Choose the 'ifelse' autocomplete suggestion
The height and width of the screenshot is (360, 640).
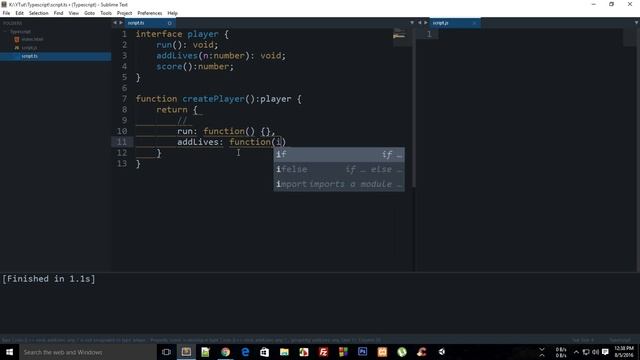339,169
